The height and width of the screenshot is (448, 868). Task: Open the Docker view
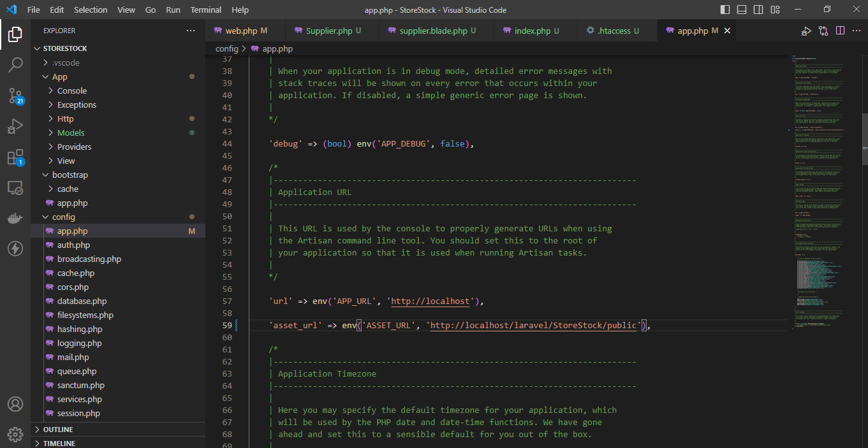15,219
